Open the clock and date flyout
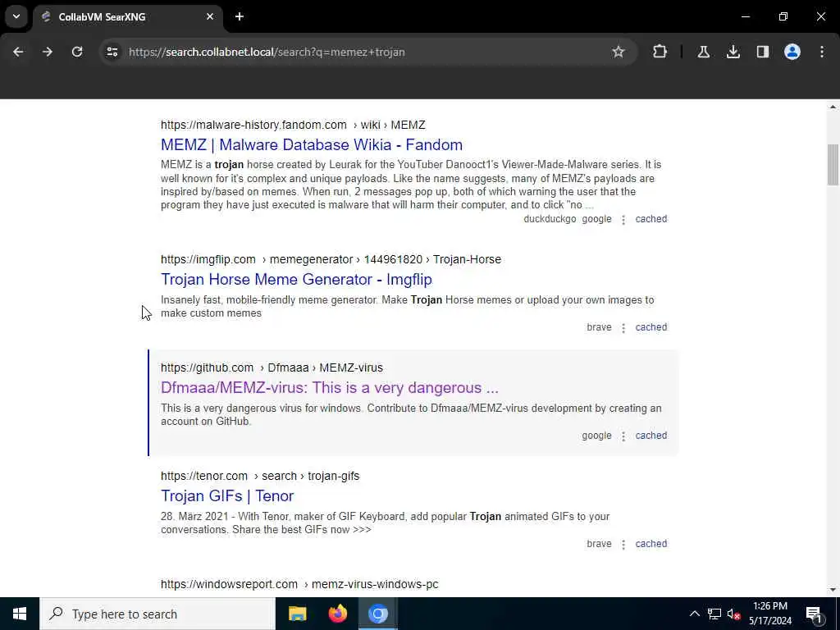This screenshot has height=630, width=840. point(769,614)
